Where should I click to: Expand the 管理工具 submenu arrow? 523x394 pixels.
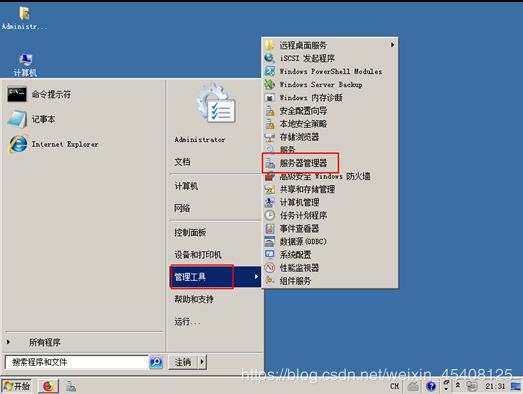[x=256, y=277]
